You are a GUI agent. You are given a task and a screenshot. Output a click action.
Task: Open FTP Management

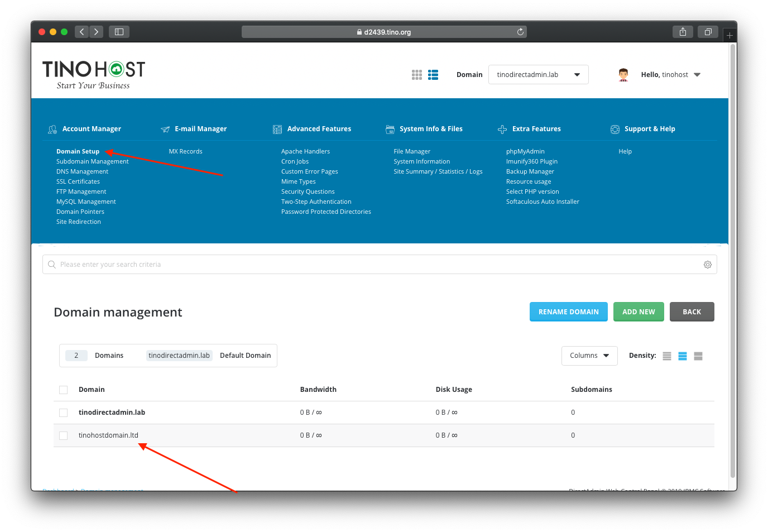point(81,191)
